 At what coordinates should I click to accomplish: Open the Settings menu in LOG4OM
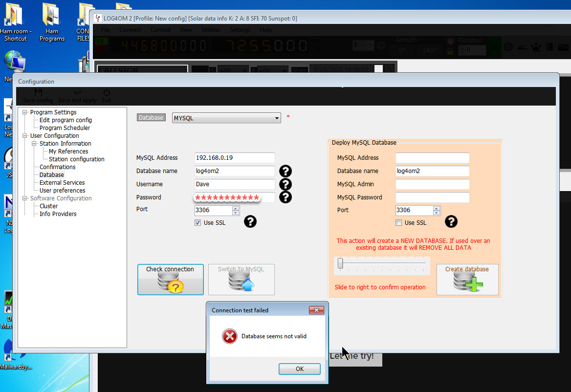pos(240,30)
